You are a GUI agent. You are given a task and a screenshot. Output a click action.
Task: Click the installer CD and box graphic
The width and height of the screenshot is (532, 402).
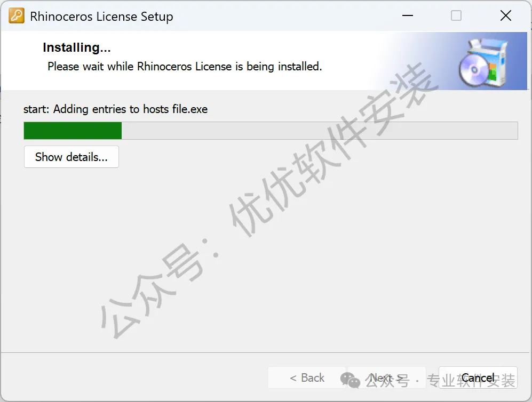pyautogui.click(x=483, y=62)
